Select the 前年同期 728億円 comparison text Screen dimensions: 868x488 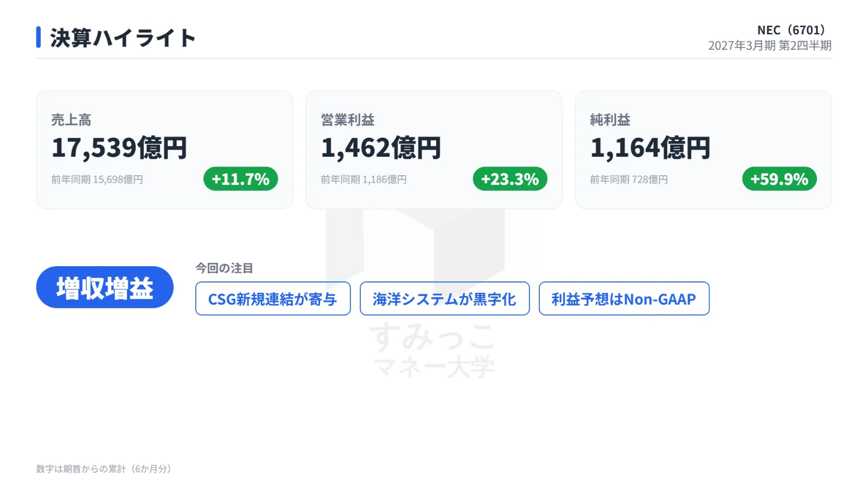(629, 179)
